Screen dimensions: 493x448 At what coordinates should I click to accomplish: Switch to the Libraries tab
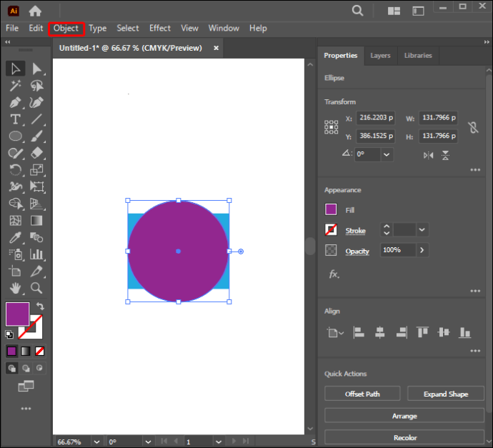pyautogui.click(x=418, y=56)
